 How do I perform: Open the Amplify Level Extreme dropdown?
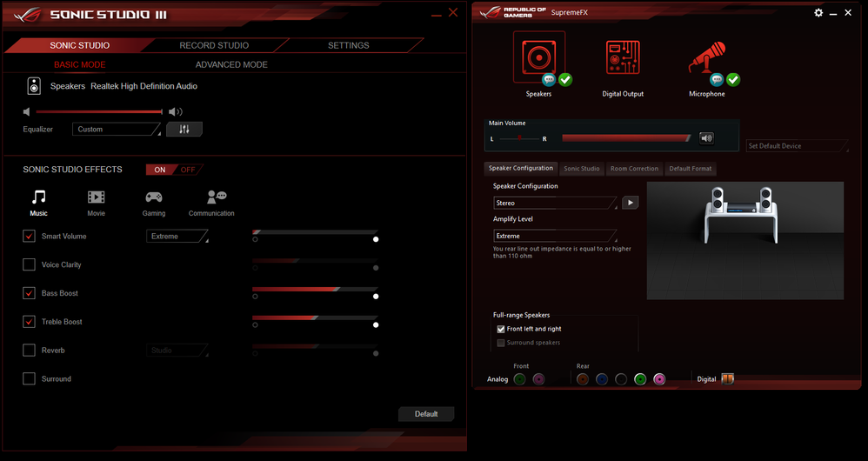point(555,236)
